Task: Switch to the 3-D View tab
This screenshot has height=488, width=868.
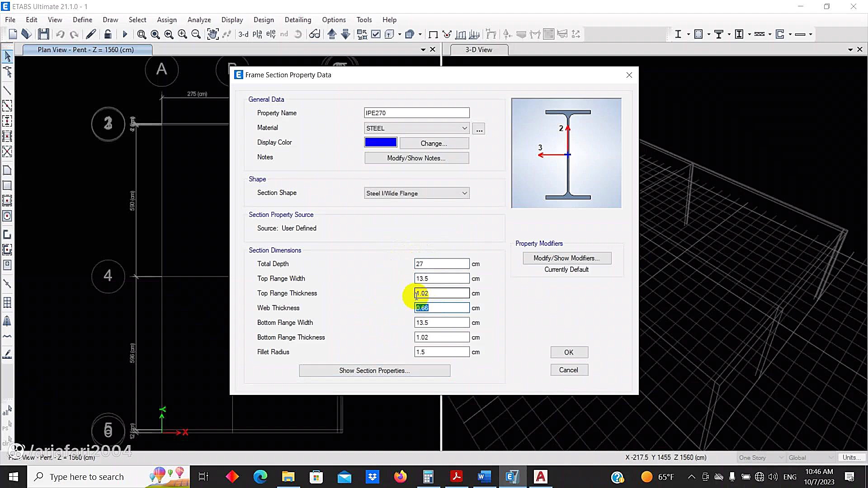Action: [x=478, y=50]
